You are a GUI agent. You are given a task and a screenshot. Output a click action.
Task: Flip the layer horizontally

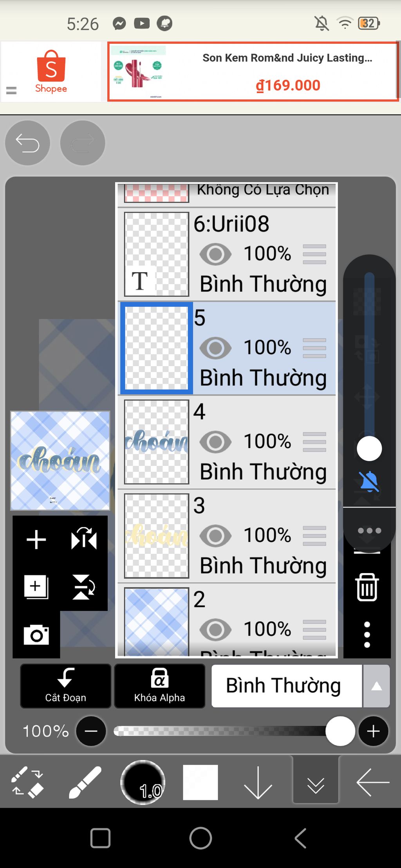(84, 539)
